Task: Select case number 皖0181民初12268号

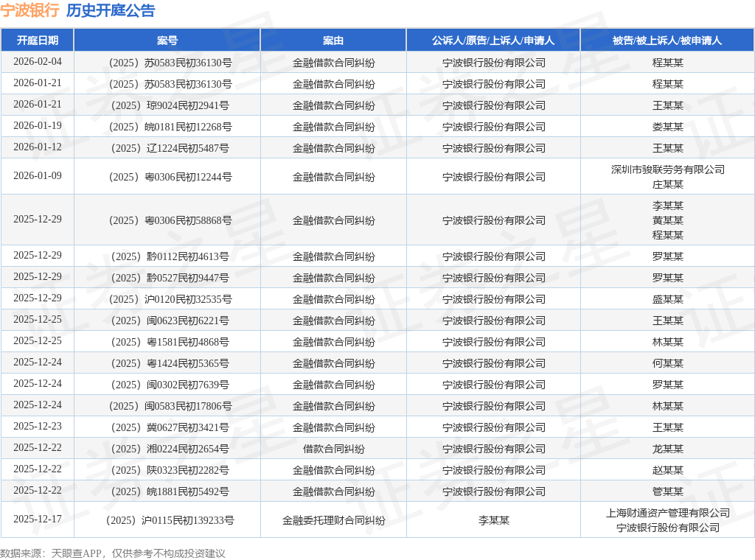Action: (170, 127)
